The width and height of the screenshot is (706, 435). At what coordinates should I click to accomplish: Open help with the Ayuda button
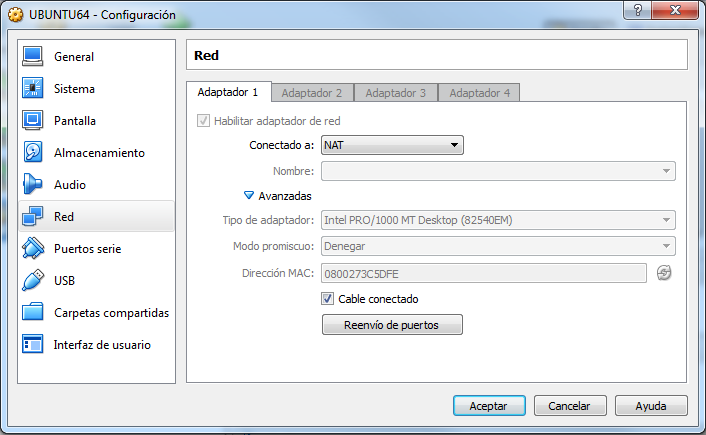click(651, 406)
